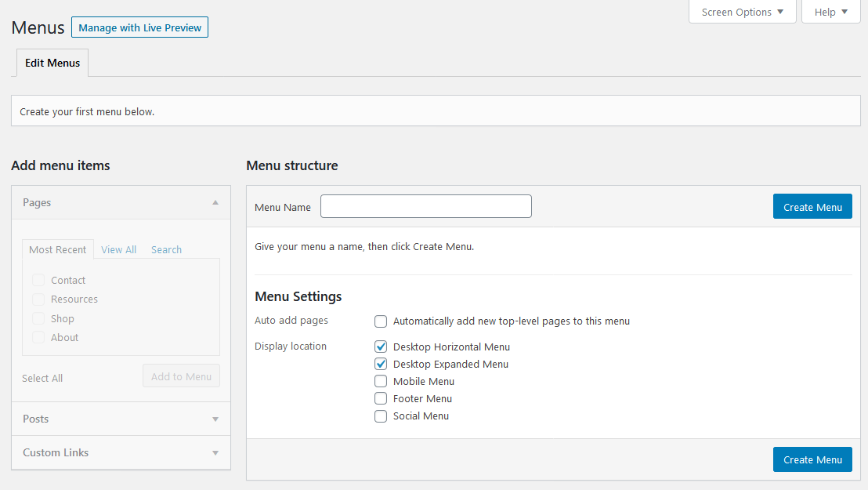Enable the Mobile Menu display location

381,381
